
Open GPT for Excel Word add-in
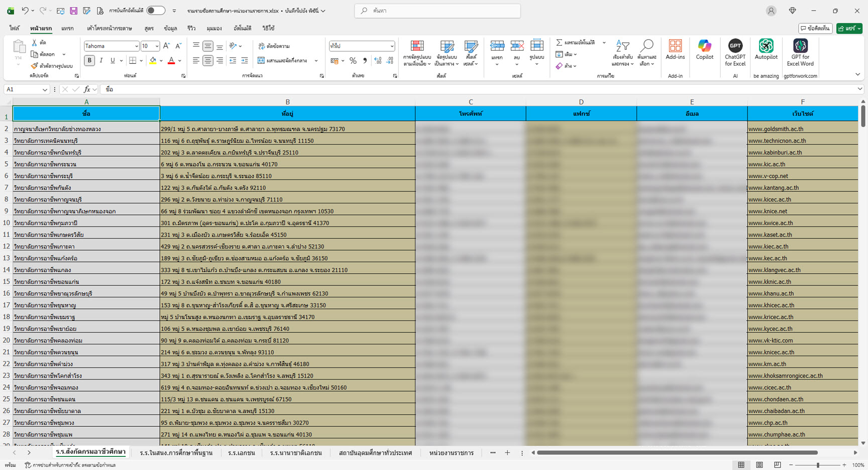coord(800,47)
